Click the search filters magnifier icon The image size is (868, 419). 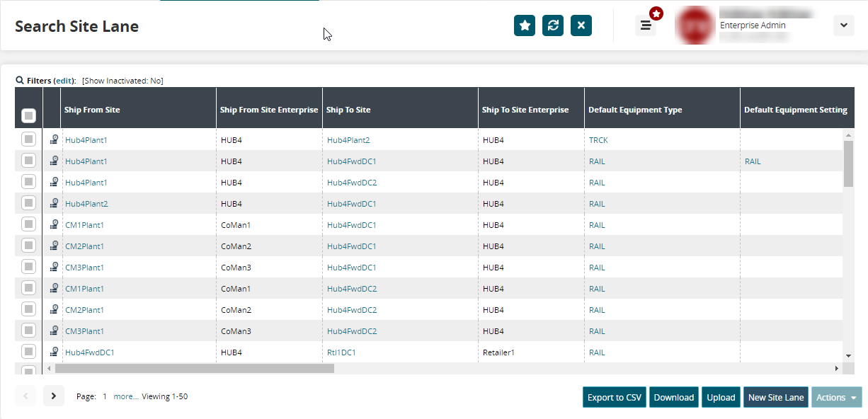[x=20, y=81]
